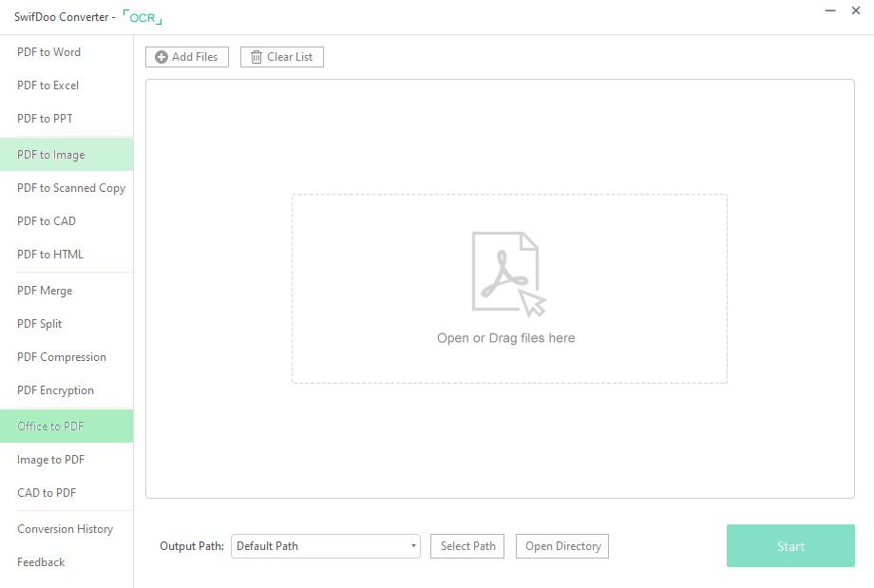
Task: Click Open Directory button
Action: 562,546
